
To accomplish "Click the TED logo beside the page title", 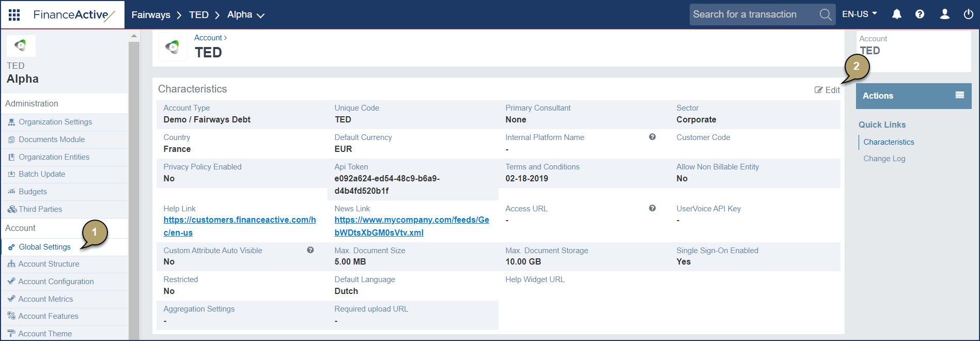I will [173, 47].
